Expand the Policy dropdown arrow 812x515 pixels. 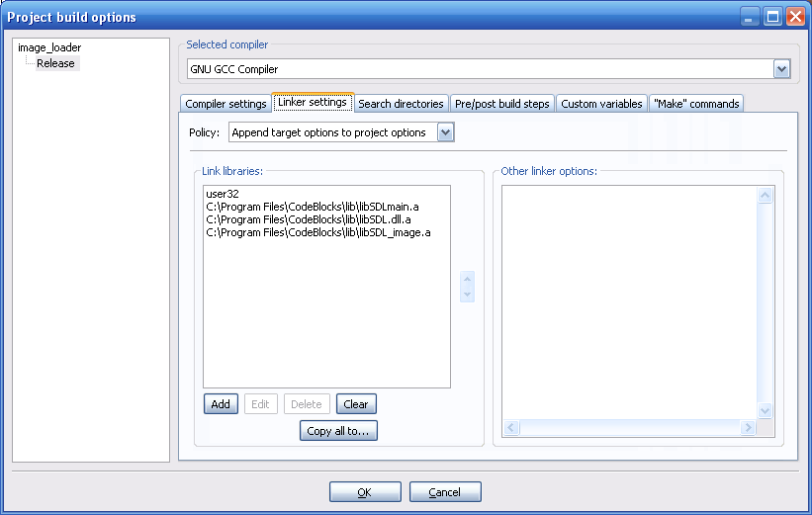tap(445, 132)
